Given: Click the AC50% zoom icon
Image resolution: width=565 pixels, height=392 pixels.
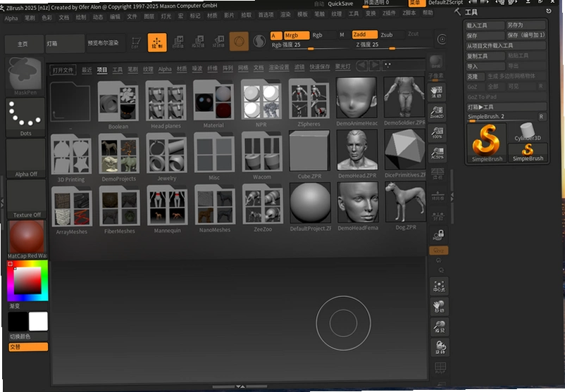Looking at the screenshot, I should coord(437,153).
